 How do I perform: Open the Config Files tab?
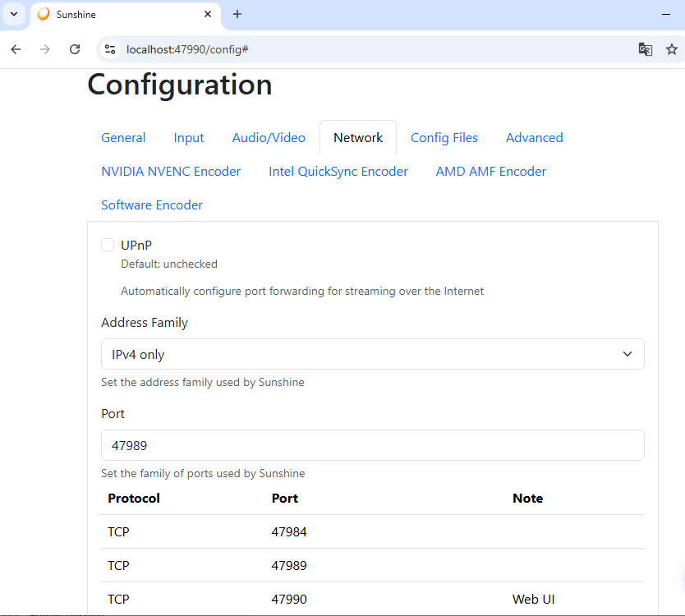tap(444, 138)
